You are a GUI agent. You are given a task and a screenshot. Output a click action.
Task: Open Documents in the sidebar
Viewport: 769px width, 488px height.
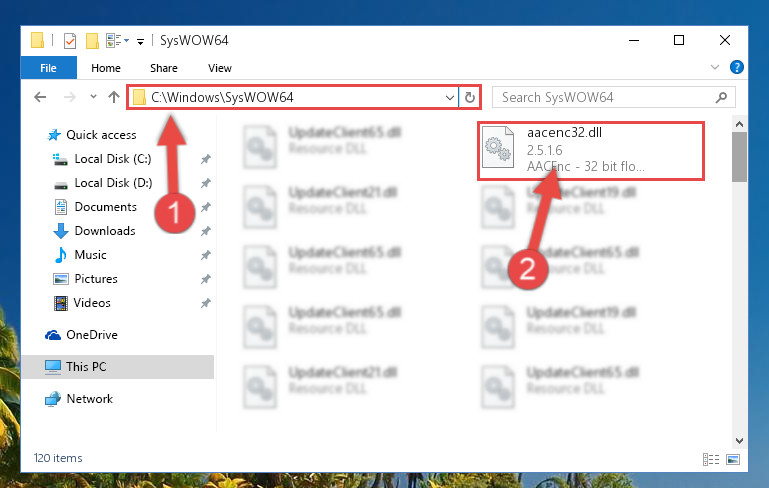[105, 207]
